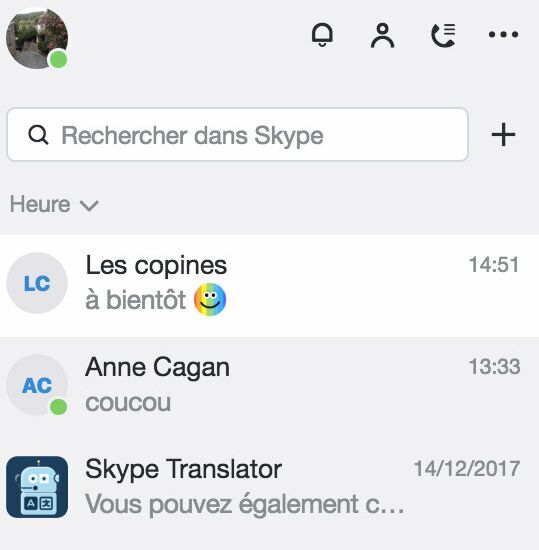Viewport: 539px width, 550px height.
Task: Click the LC group avatar
Action: [x=37, y=283]
